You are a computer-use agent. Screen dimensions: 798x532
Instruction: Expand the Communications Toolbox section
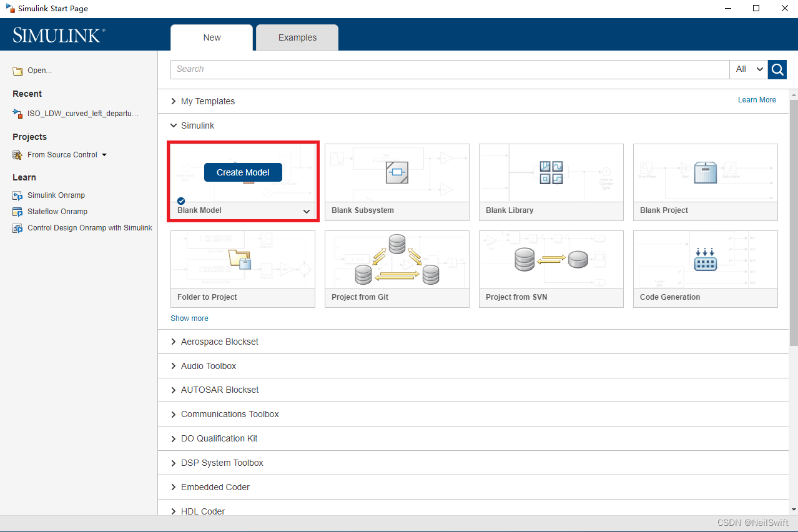point(174,414)
